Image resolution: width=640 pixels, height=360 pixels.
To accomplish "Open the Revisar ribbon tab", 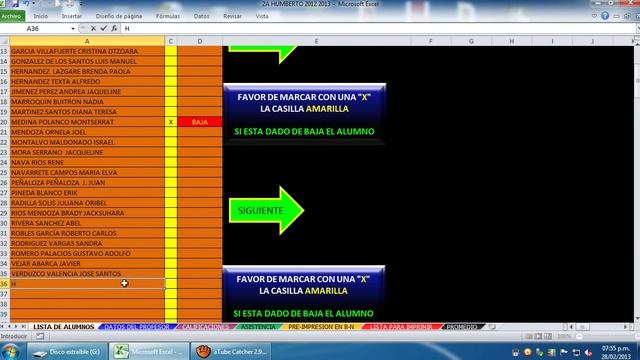I will point(232,16).
